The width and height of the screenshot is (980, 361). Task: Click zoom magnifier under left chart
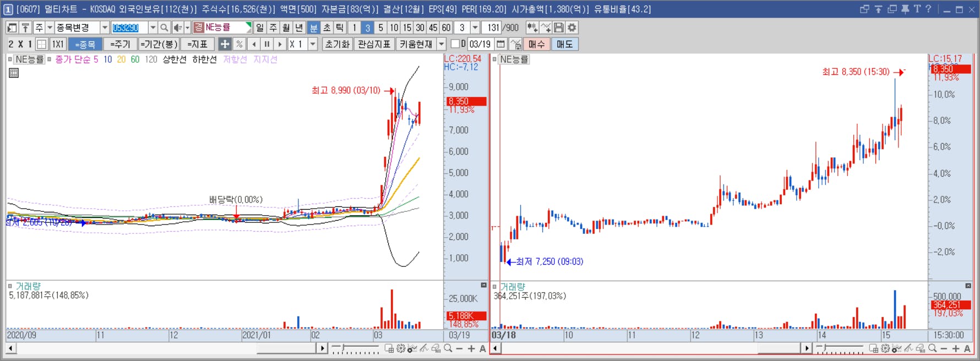[448, 348]
